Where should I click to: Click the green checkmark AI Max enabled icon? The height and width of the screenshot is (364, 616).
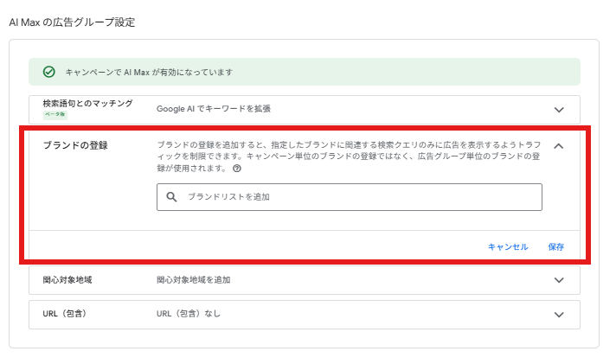pos(49,72)
